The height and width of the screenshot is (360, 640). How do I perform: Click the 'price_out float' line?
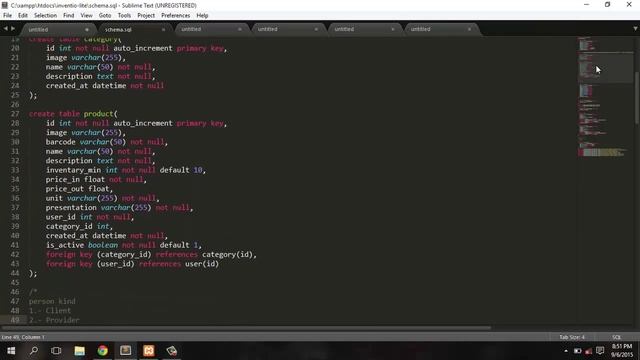pyautogui.click(x=79, y=189)
